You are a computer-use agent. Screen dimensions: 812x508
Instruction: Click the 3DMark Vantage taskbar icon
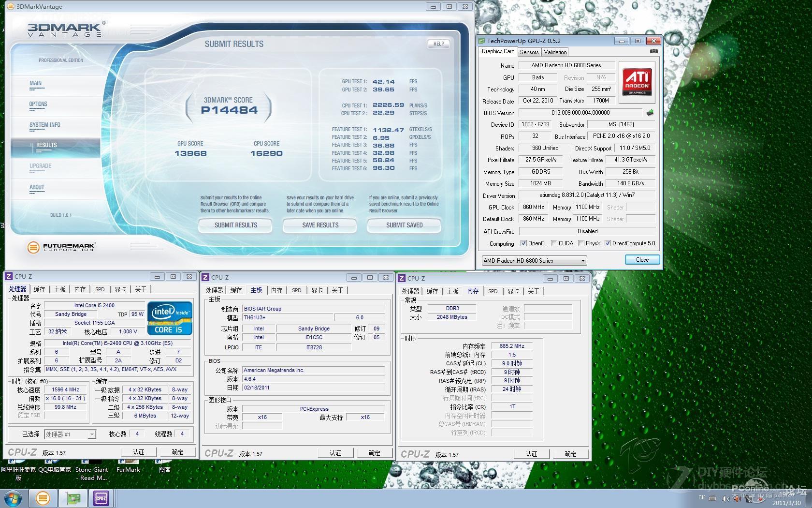tap(43, 498)
